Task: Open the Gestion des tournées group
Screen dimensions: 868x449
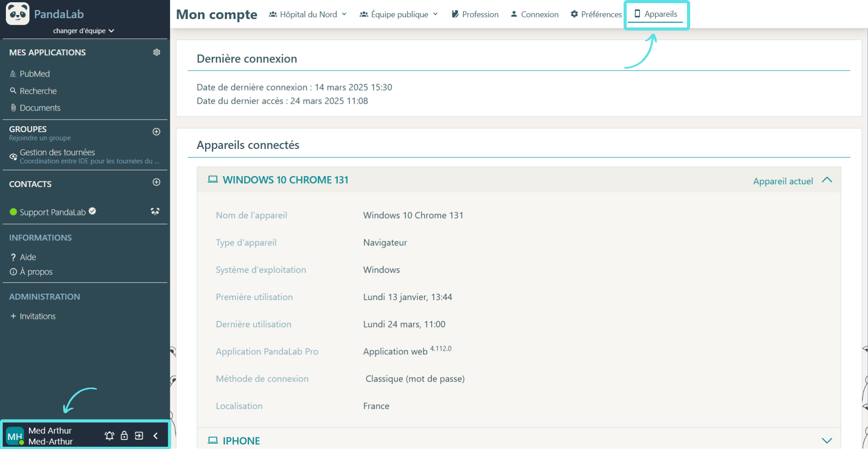Action: (85, 156)
